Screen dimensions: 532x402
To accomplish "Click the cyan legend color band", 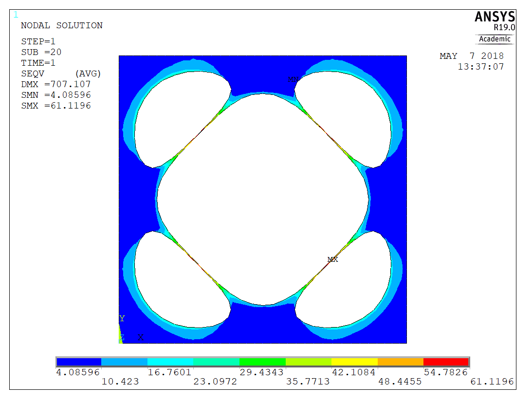I will (170, 362).
